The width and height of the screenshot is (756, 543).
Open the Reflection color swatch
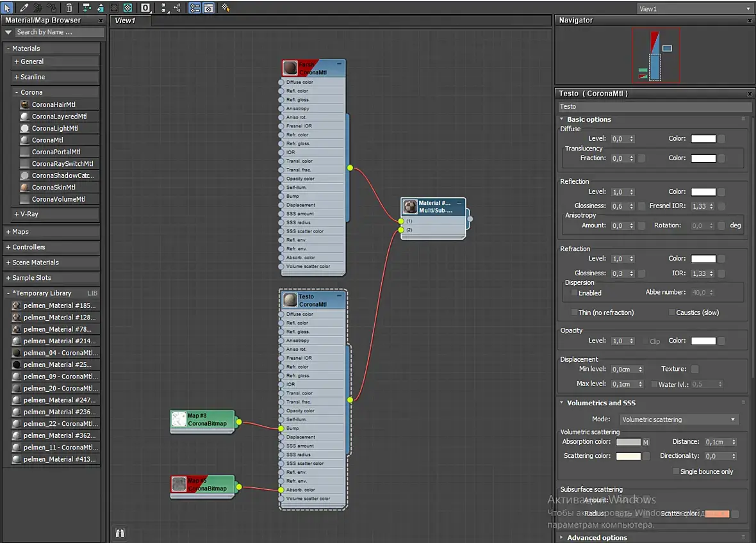click(x=703, y=192)
